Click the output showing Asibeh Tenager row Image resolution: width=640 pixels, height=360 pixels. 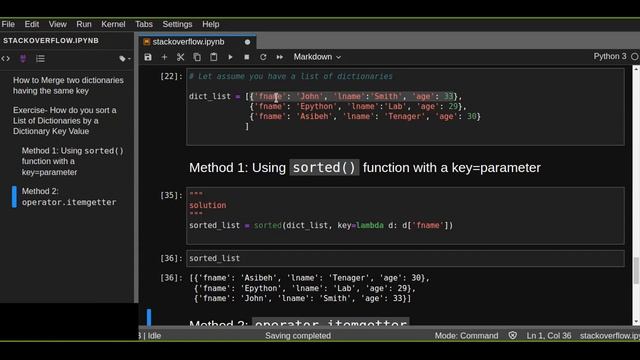(x=310, y=278)
